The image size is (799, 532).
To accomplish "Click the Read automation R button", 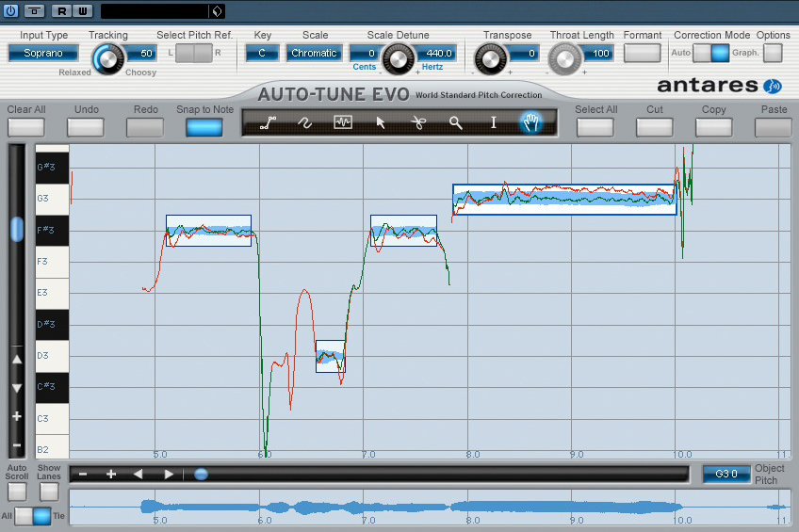I will 61,10.
